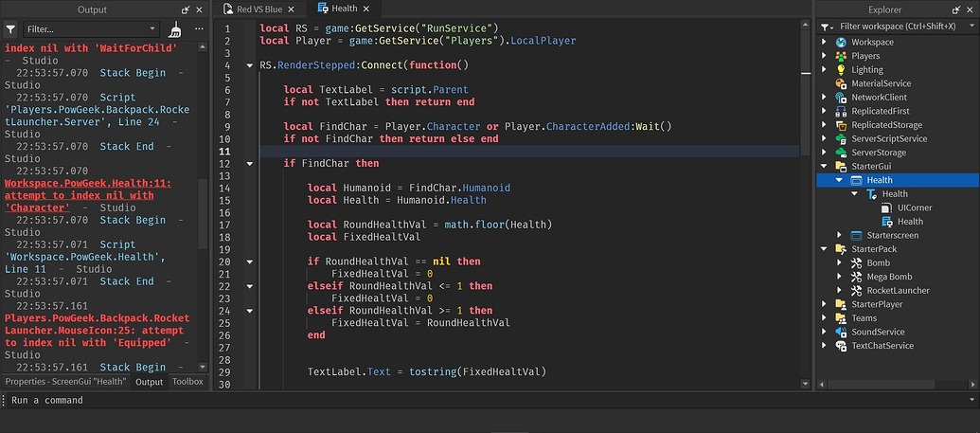Image resolution: width=980 pixels, height=433 pixels.
Task: Click line number 29 in gutter
Action: click(x=225, y=372)
